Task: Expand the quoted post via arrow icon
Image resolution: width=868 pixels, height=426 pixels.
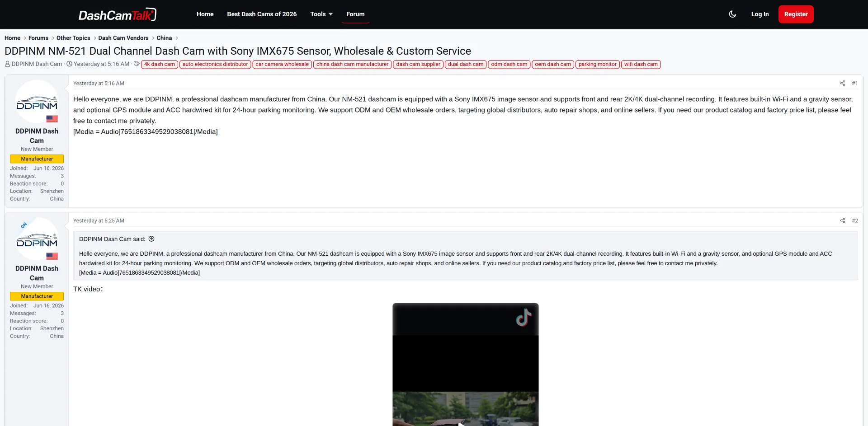Action: pos(151,239)
